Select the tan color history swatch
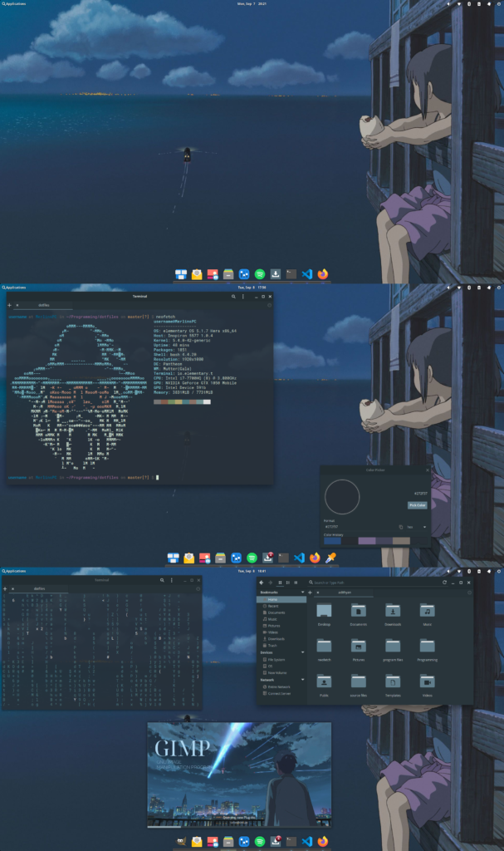The image size is (504, 851). pos(401,540)
